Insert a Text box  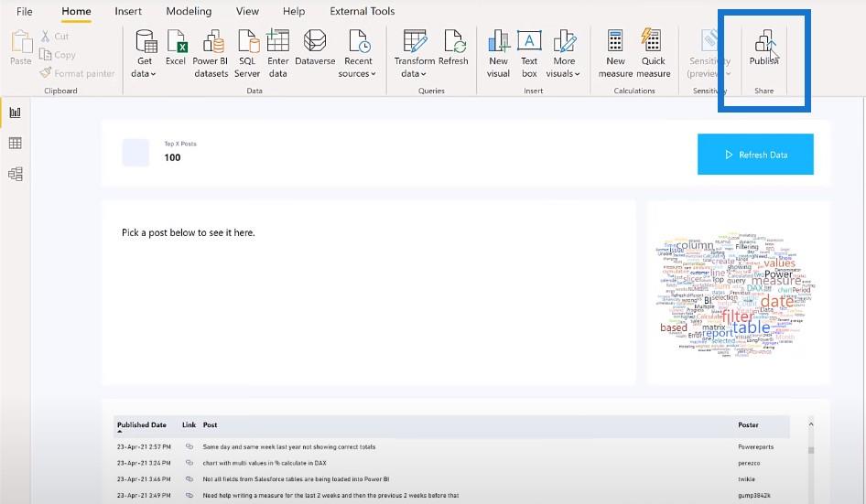(x=529, y=54)
